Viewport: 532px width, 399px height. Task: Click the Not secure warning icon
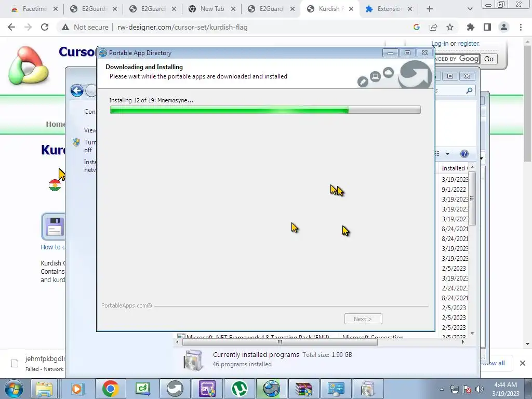point(65,27)
